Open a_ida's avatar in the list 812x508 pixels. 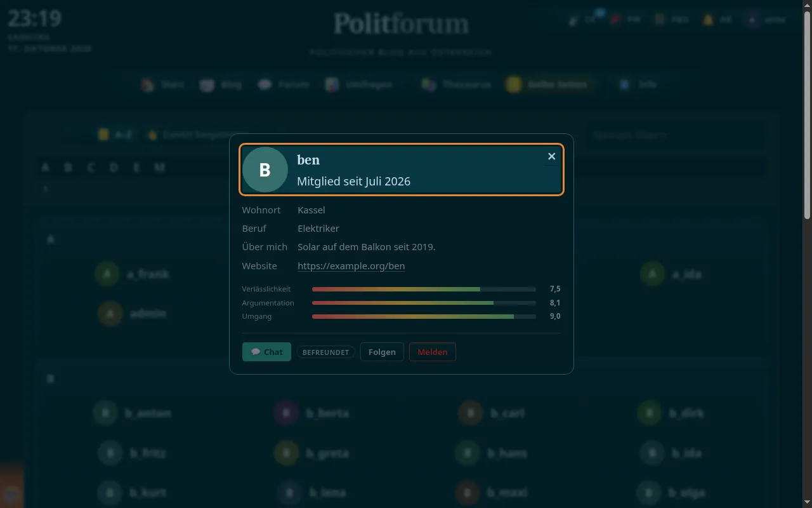click(652, 274)
